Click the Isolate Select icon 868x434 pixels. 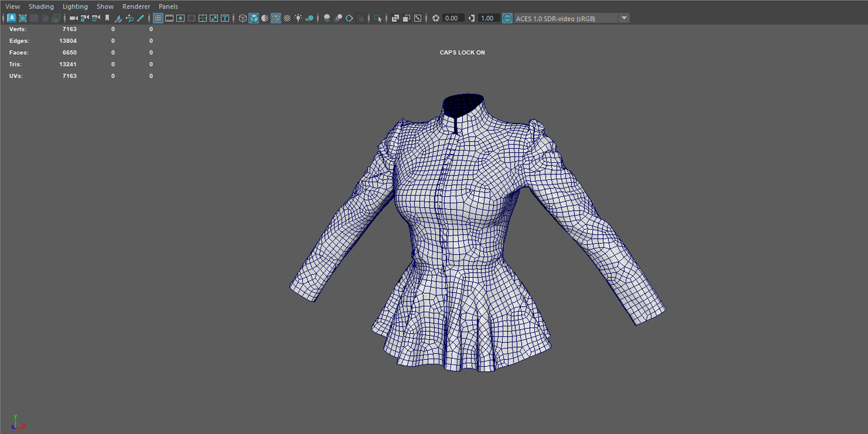(x=378, y=18)
